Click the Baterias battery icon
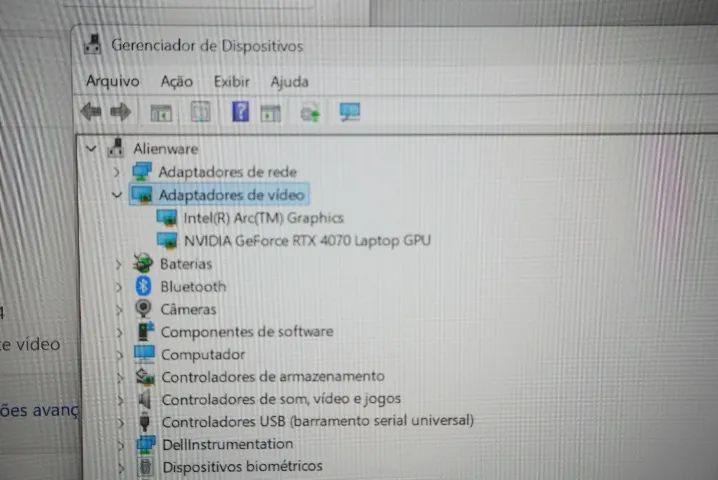The image size is (718, 480). point(143,263)
